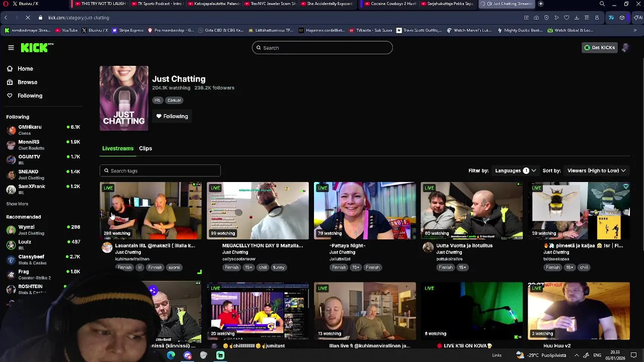Image resolution: width=644 pixels, height=362 pixels.
Task: Switch to the Livestreams tab
Action: pos(118,148)
